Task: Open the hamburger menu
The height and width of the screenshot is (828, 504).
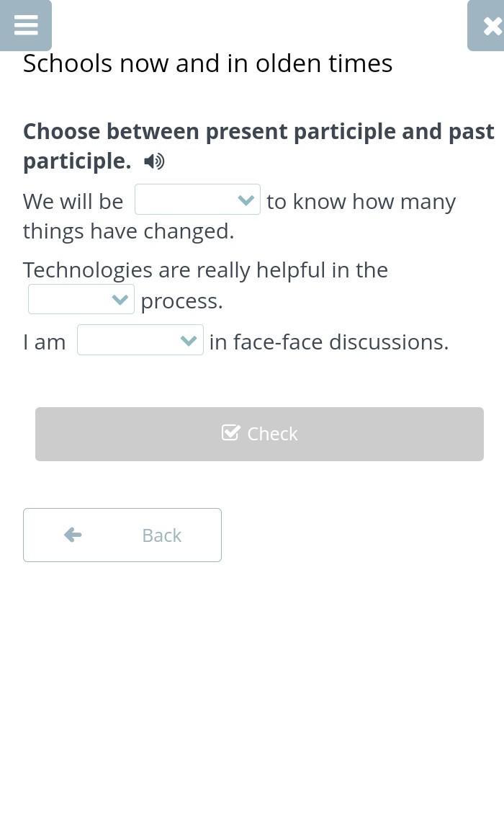Action: [x=26, y=25]
